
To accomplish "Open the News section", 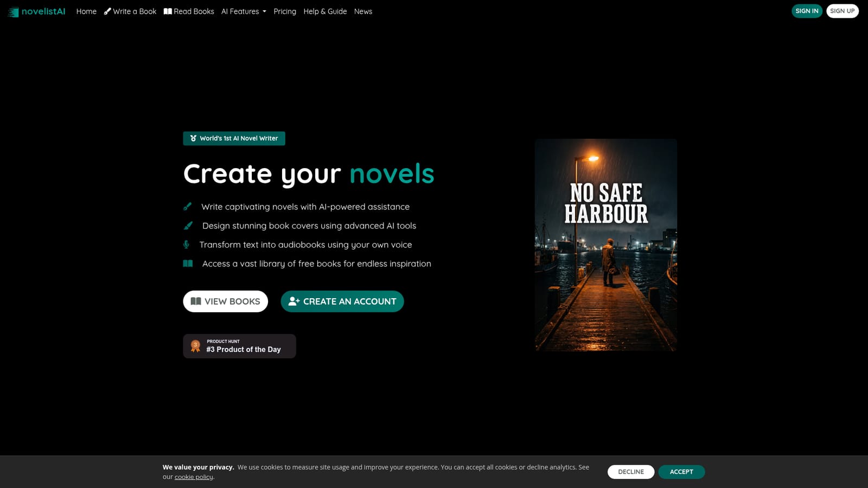I will pyautogui.click(x=363, y=11).
